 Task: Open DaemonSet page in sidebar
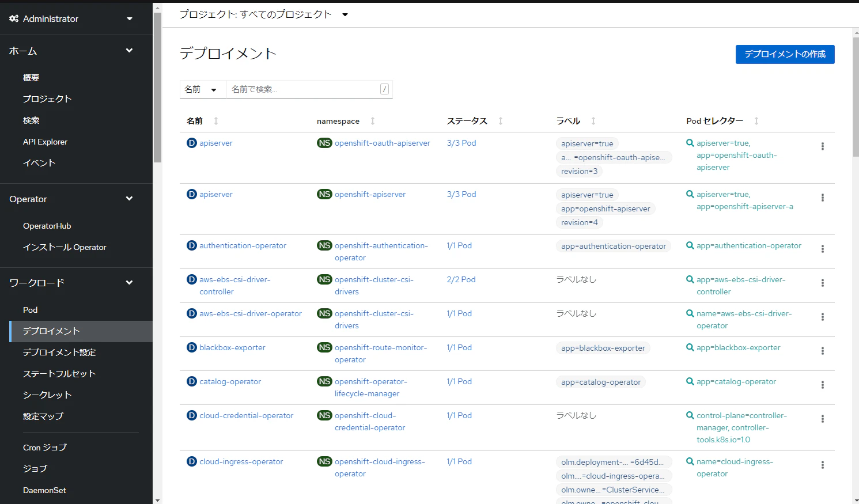[44, 490]
